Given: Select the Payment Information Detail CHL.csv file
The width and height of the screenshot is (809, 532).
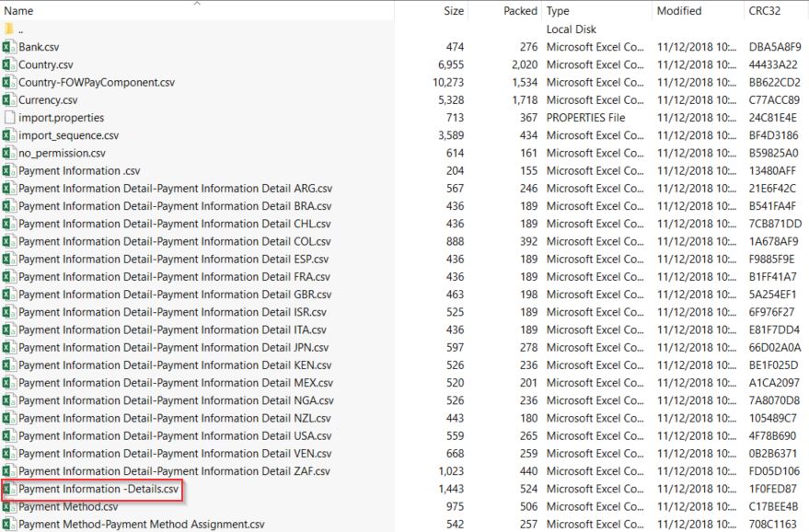Looking at the screenshot, I should point(175,224).
